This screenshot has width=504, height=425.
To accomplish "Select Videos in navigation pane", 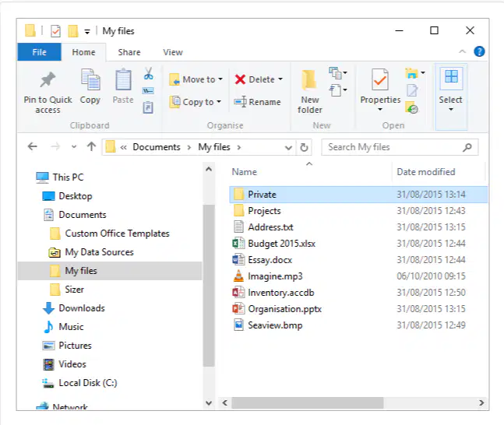I will [x=65, y=364].
